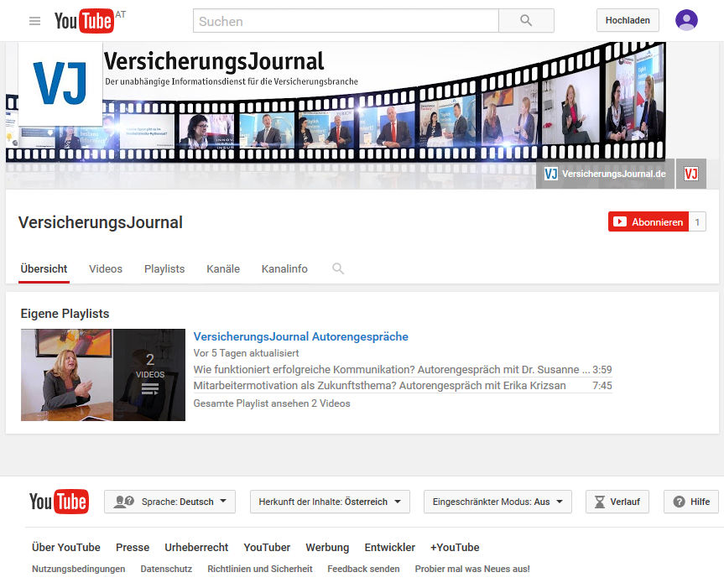The image size is (724, 588).
Task: Open the Datenschutz link
Action: 166,569
